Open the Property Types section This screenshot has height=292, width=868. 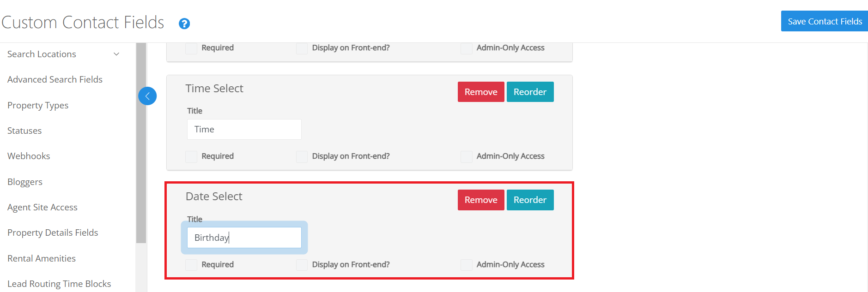[x=37, y=105]
